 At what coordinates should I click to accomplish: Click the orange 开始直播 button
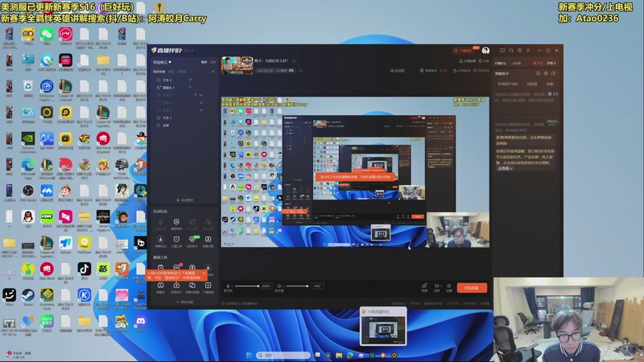pos(472,288)
